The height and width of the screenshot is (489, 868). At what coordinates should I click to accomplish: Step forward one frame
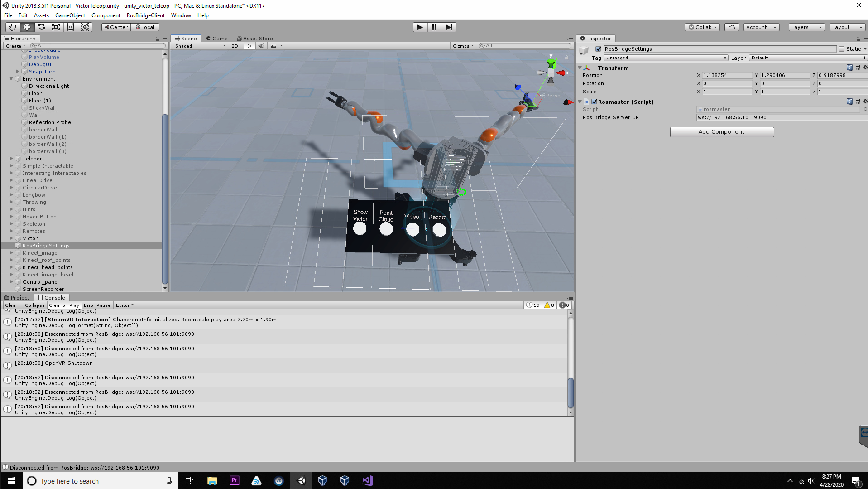(449, 27)
